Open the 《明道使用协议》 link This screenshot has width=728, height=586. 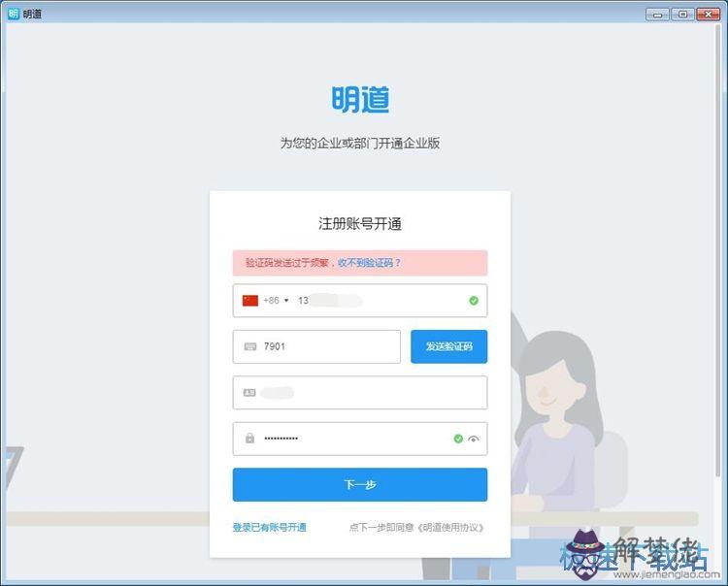click(x=449, y=528)
